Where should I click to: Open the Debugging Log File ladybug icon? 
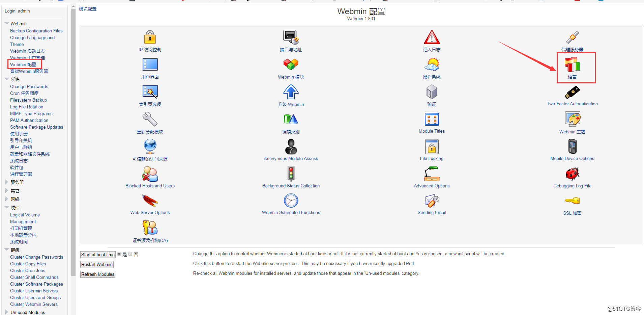coord(572,174)
